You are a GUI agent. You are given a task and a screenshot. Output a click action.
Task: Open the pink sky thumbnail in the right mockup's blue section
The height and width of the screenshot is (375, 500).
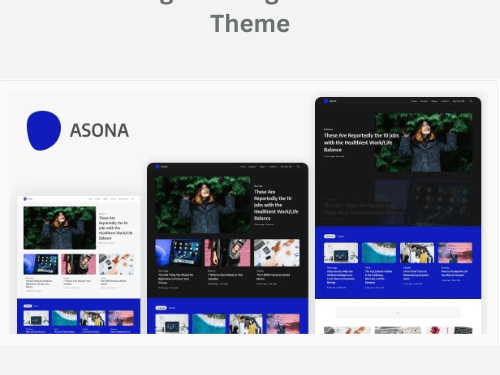click(455, 253)
